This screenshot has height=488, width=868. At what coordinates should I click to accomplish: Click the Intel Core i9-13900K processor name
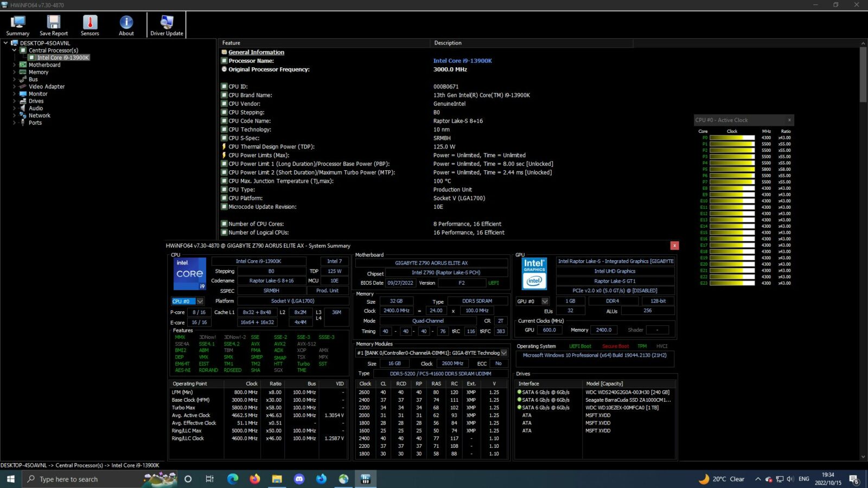click(463, 61)
